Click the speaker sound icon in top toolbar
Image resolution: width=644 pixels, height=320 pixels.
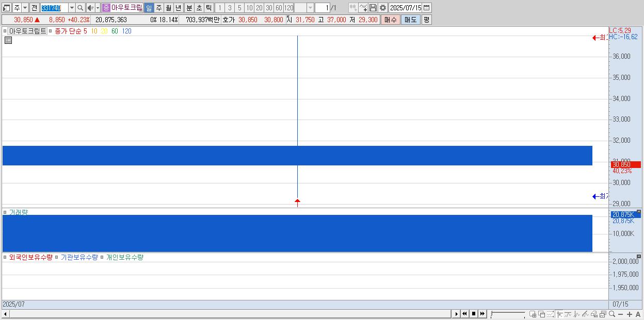[90, 8]
